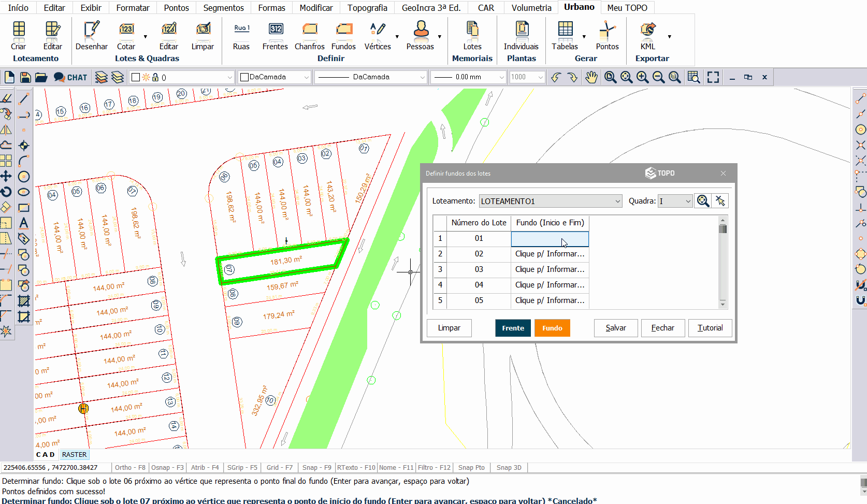Click the magnifier locate icon beside Quadra

click(x=703, y=201)
